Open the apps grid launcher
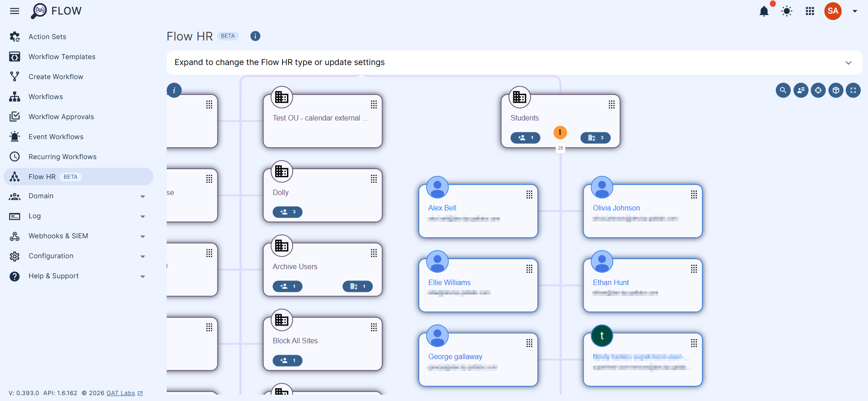 tap(810, 11)
